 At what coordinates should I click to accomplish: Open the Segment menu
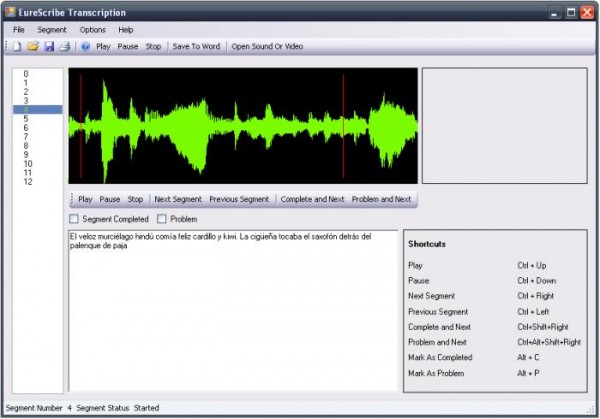click(x=52, y=30)
